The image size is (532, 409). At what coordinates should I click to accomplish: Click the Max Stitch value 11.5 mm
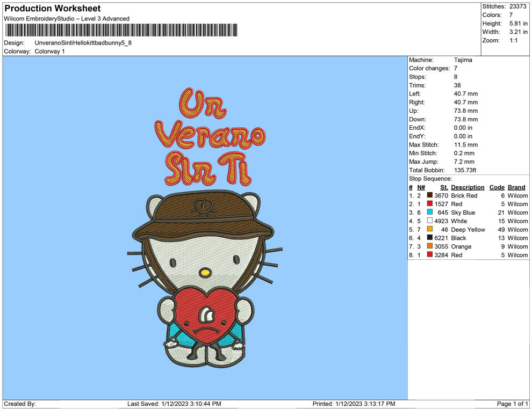[x=466, y=145]
